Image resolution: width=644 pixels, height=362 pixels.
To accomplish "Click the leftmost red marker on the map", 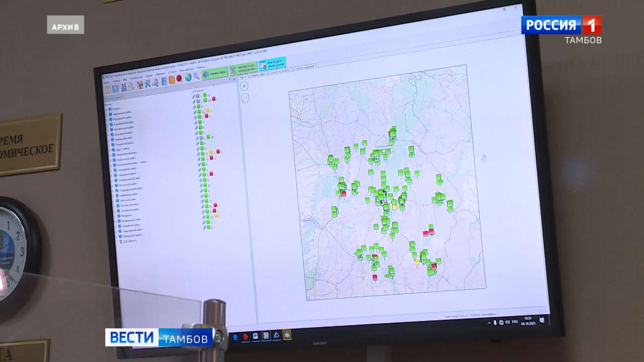I will point(344,194).
